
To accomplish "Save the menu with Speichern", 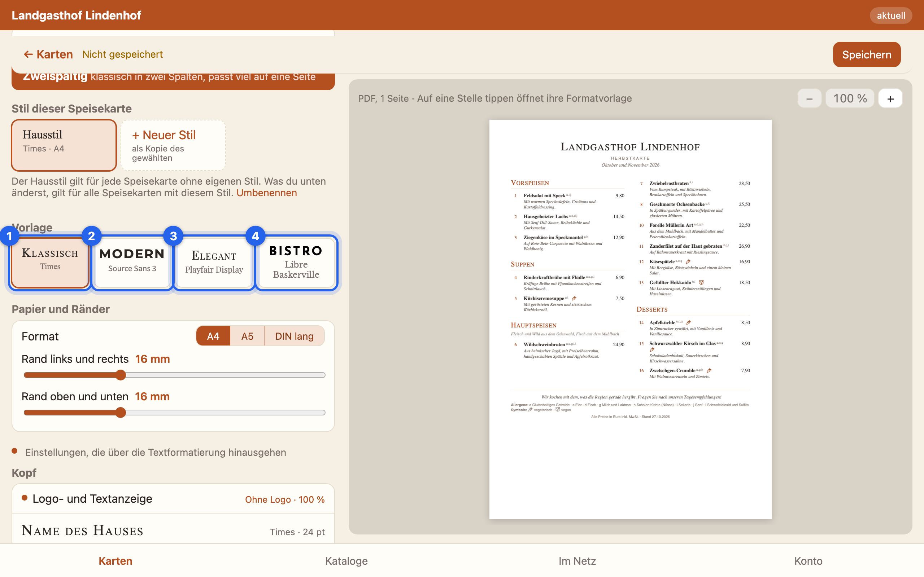I will tap(866, 54).
